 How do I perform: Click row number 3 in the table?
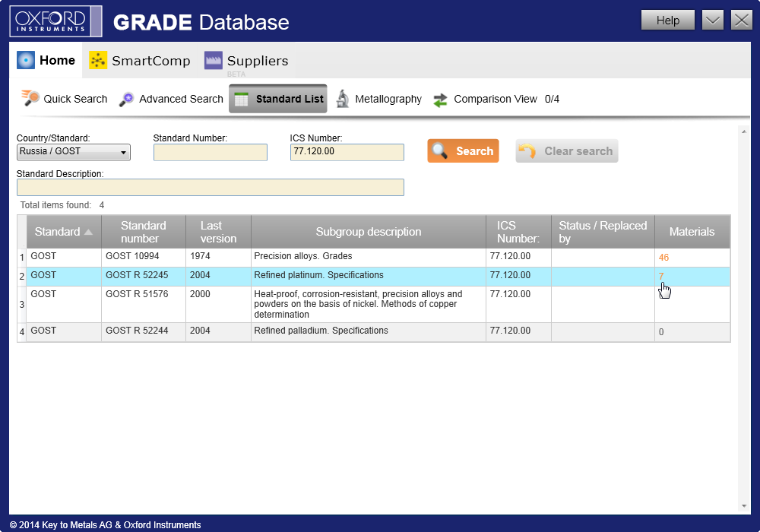22,305
